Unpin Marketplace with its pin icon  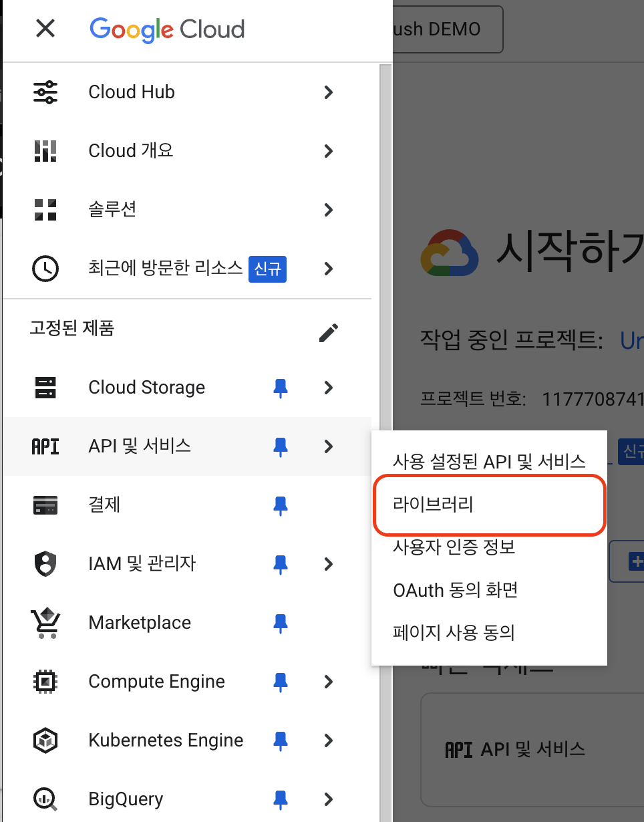[x=281, y=623]
